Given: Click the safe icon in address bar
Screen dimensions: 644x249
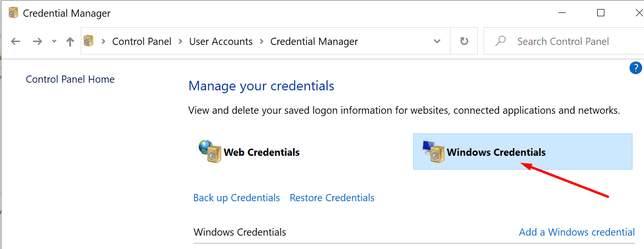Looking at the screenshot, I should click(x=88, y=41).
